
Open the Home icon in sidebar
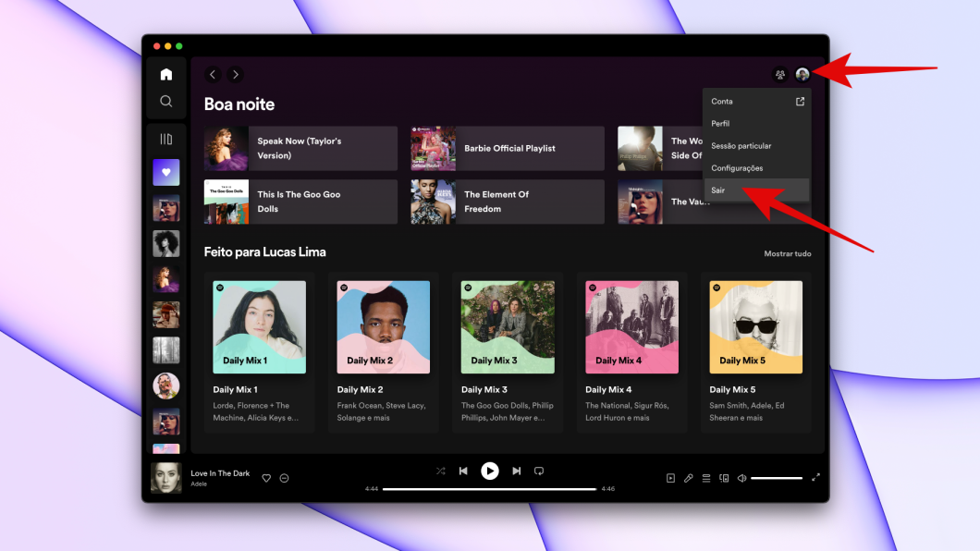point(165,74)
